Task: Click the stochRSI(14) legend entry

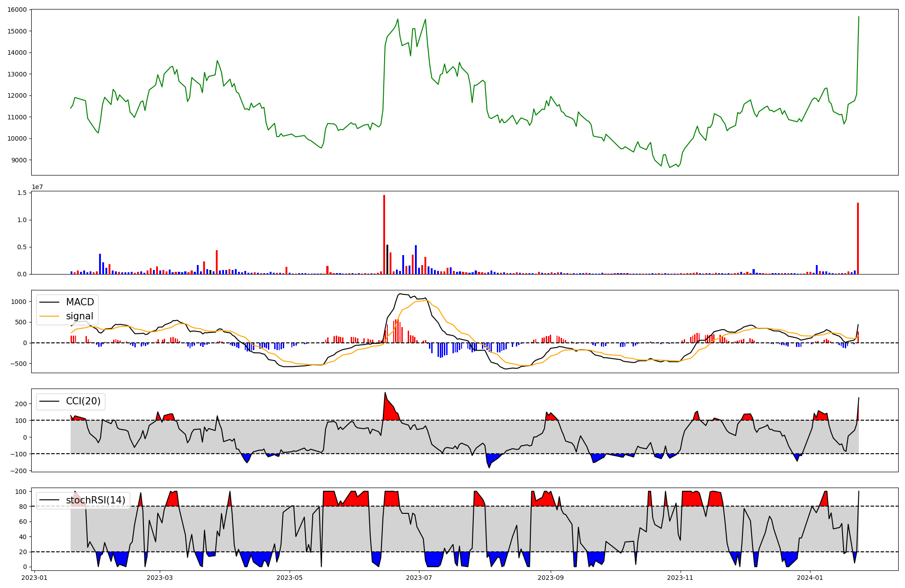Action: [95, 500]
